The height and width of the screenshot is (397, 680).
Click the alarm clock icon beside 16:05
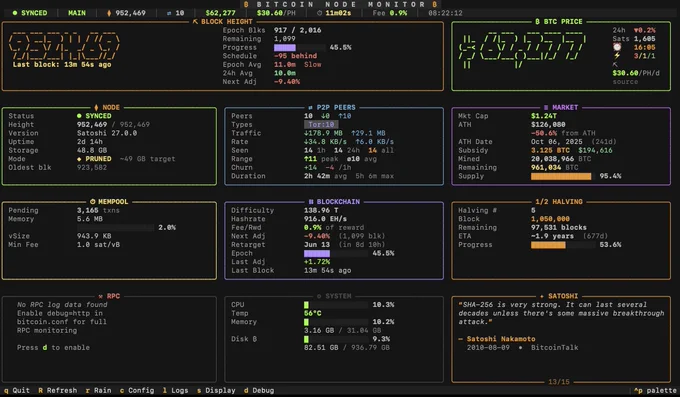click(617, 47)
